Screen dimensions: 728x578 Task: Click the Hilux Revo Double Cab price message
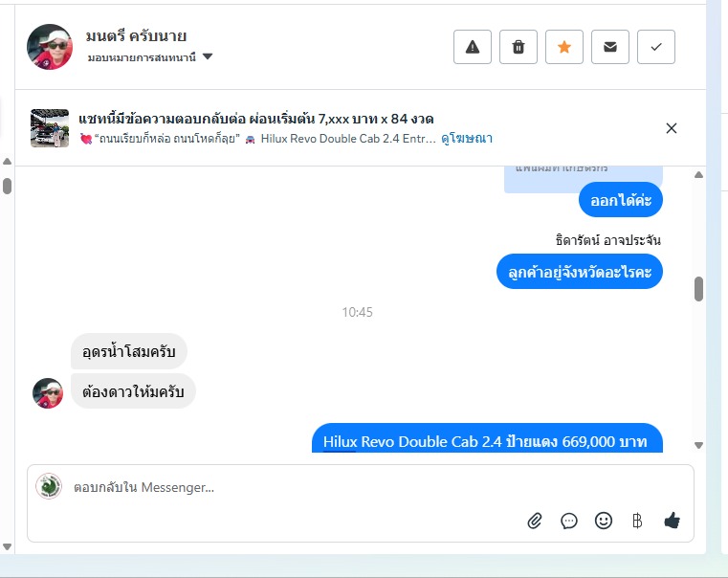coord(487,437)
